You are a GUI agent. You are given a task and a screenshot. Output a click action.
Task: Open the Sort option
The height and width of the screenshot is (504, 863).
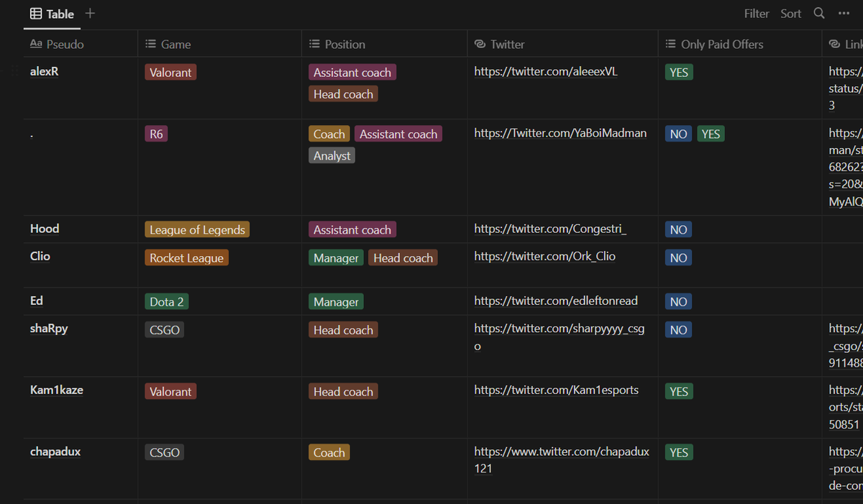point(791,14)
